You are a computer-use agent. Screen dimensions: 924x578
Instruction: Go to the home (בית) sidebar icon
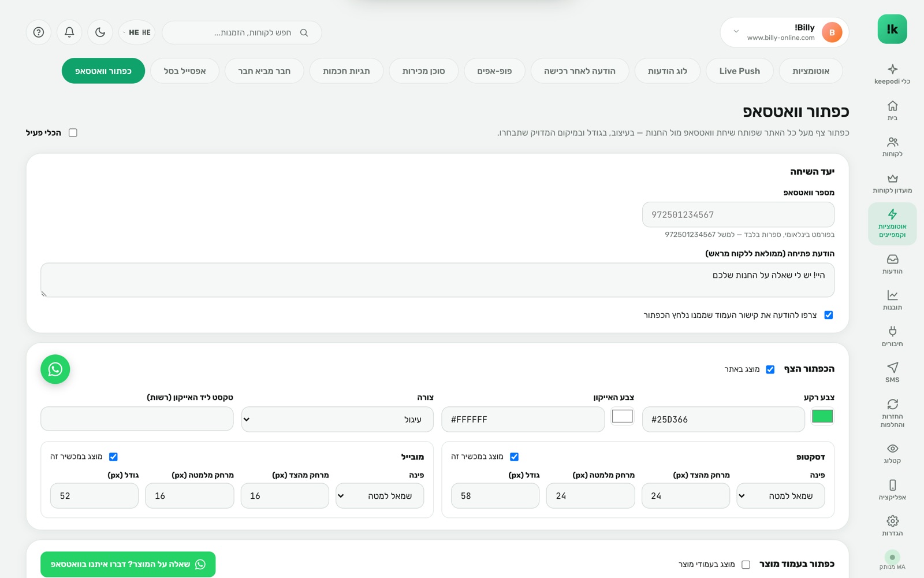[x=892, y=106]
